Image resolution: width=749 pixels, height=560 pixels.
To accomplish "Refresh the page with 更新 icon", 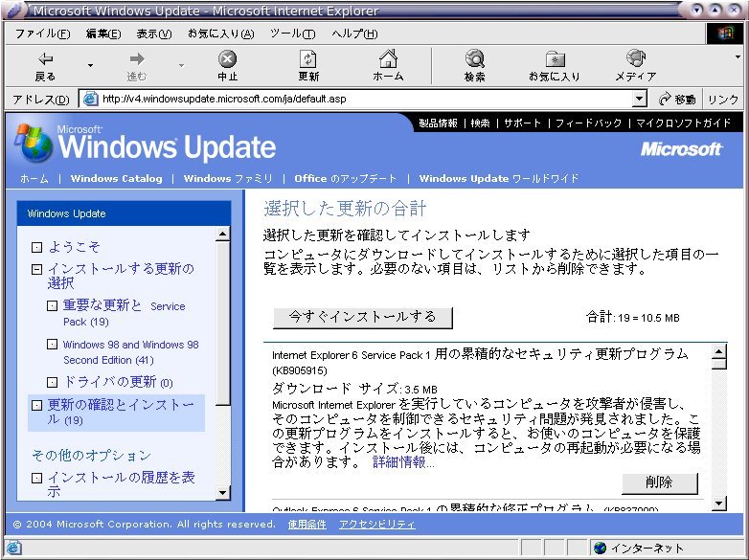I will [308, 58].
